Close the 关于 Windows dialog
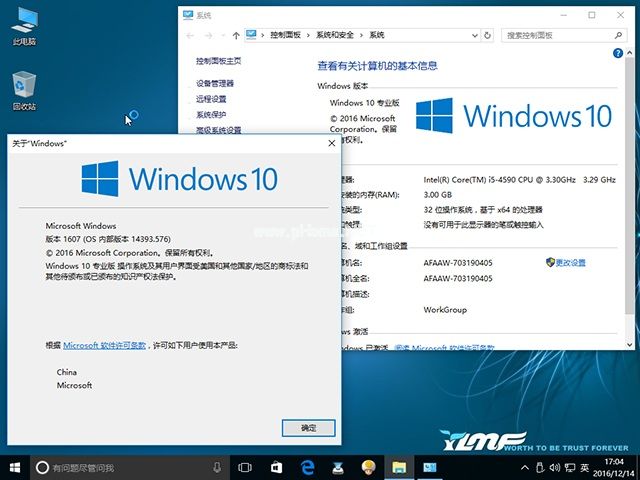The image size is (640, 480). click(x=332, y=143)
